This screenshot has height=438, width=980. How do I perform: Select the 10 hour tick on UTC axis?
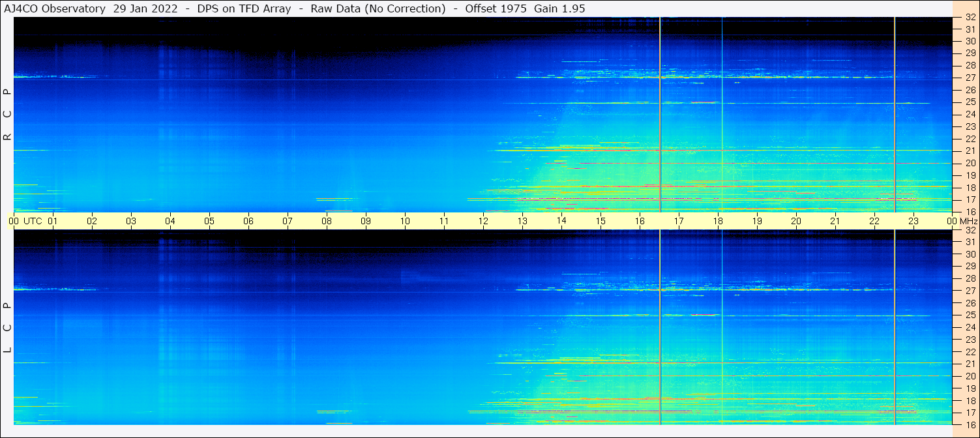[405, 221]
